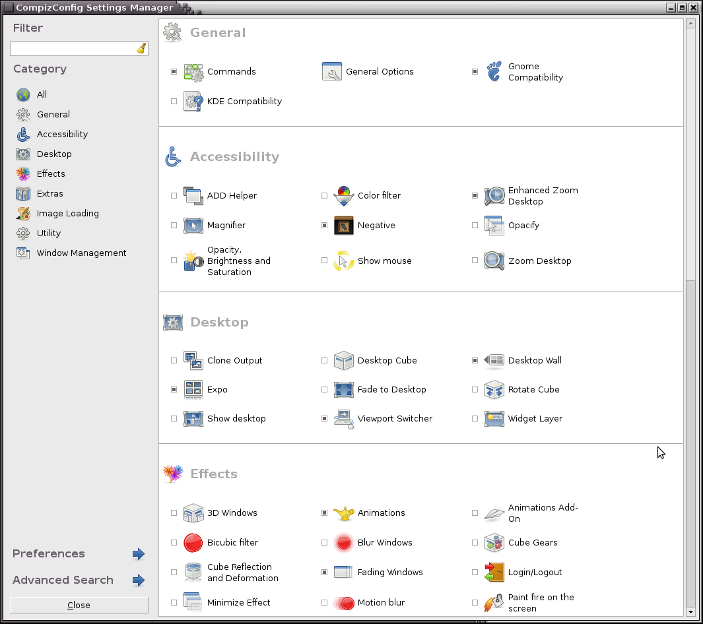Disable the Desktop Wall checkbox
The height and width of the screenshot is (624, 703).
tap(475, 361)
